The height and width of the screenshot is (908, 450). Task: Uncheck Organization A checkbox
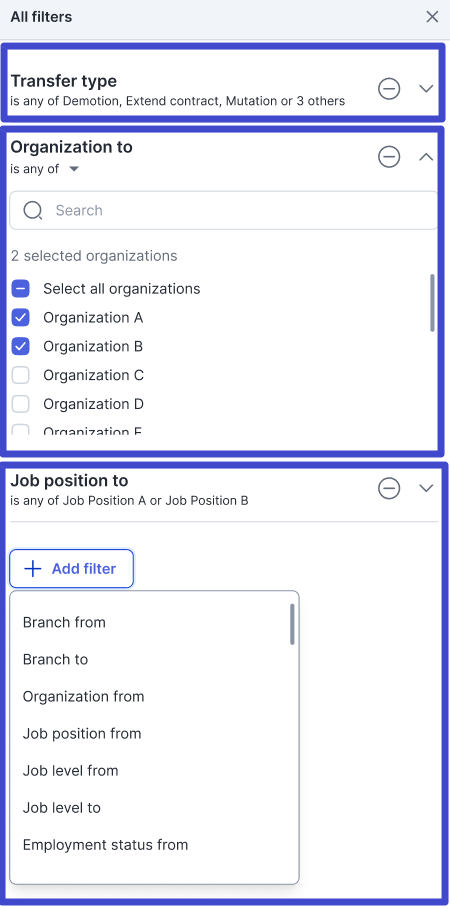tap(21, 318)
